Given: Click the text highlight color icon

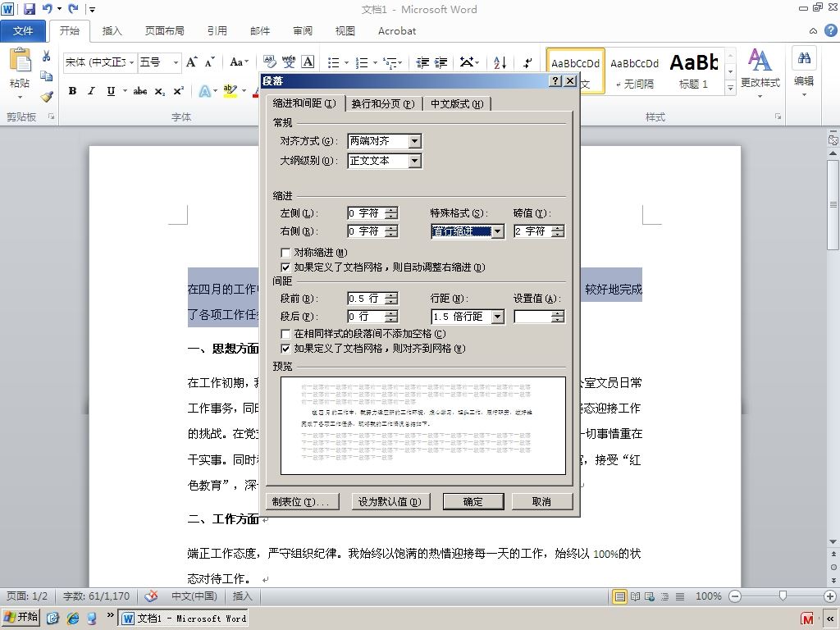Looking at the screenshot, I should 231,91.
